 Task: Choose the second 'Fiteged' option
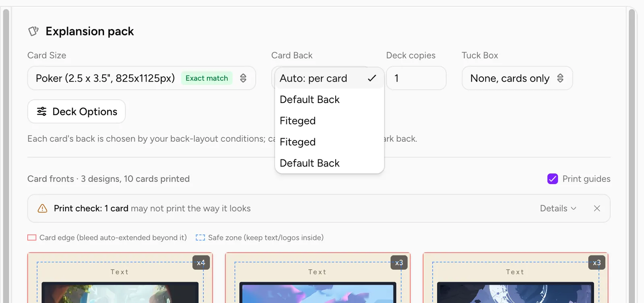[329, 142]
